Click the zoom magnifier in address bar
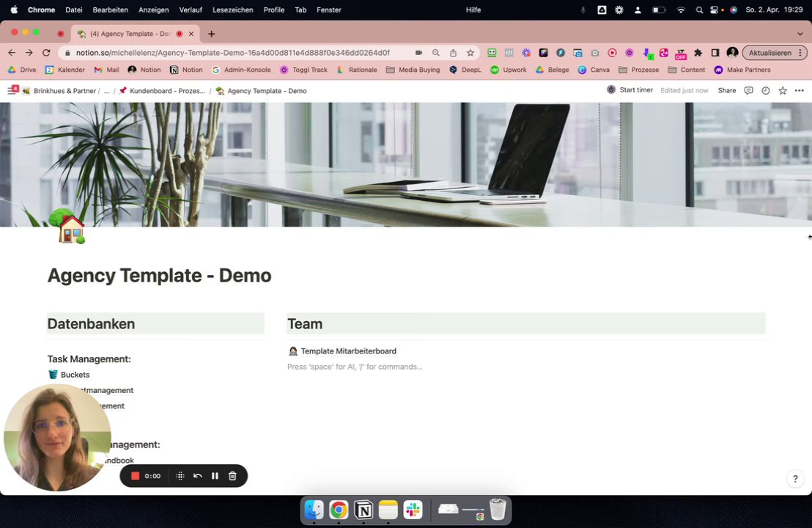 (436, 52)
